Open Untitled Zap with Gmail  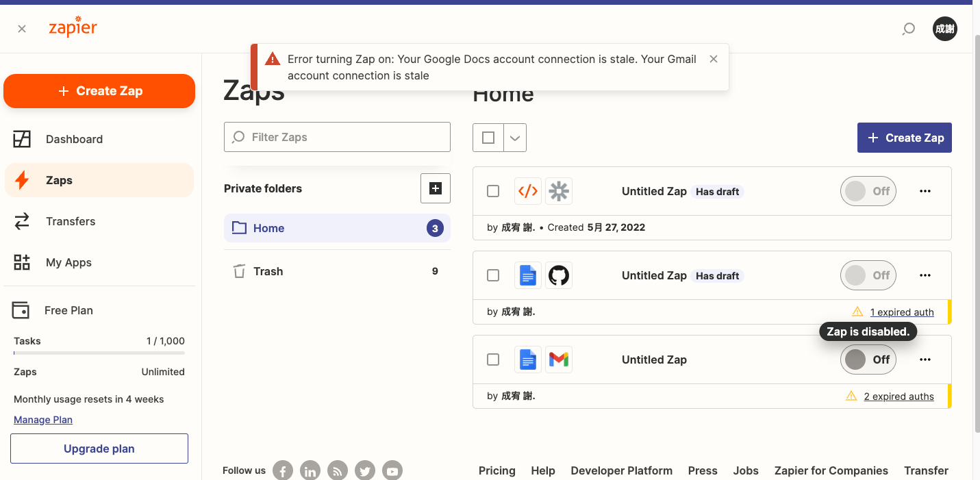pos(654,359)
